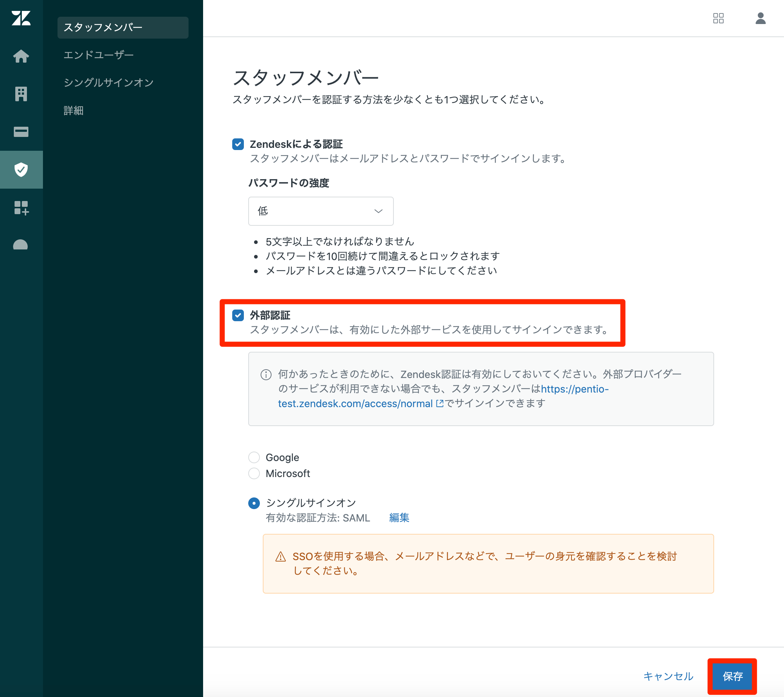Open the dome icon in sidebar

(x=21, y=245)
